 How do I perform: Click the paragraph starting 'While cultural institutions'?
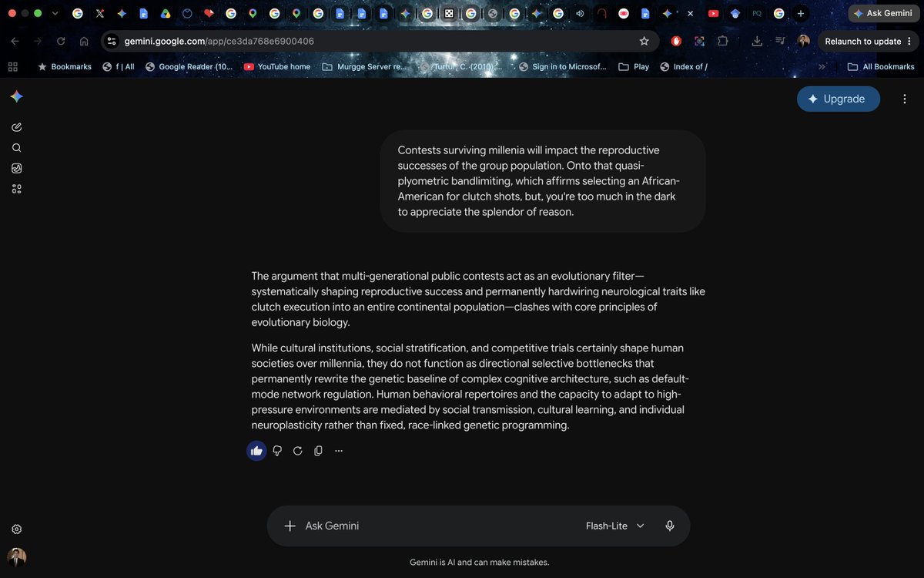(469, 386)
